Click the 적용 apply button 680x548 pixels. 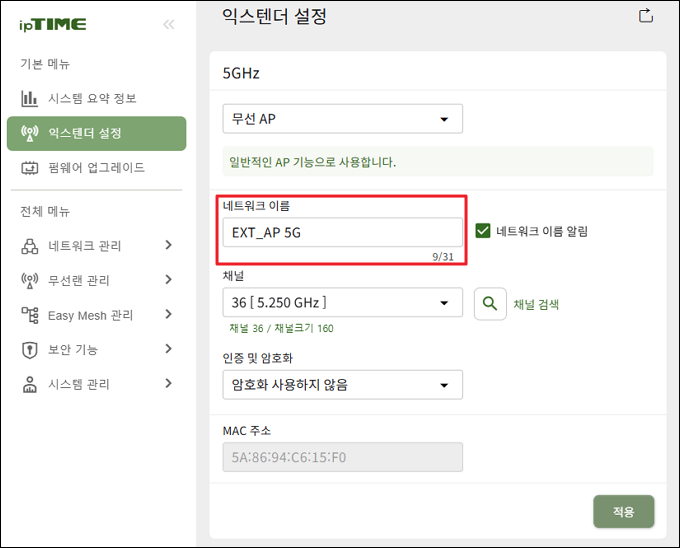point(624,512)
